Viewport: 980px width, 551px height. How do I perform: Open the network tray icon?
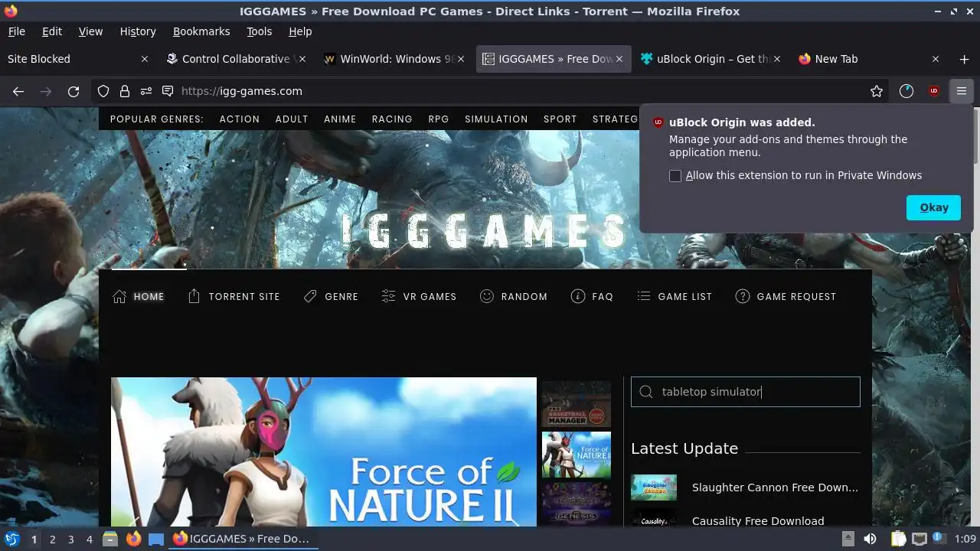(x=920, y=539)
